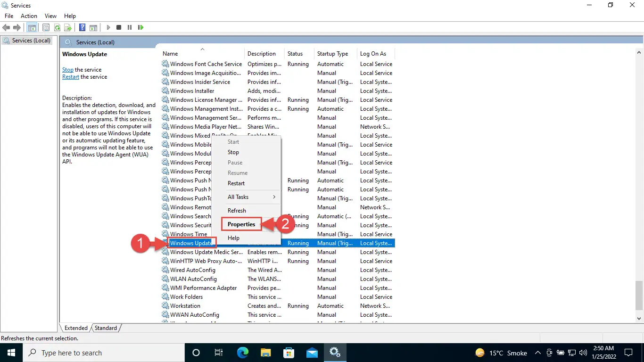Launch Microsoft Edge from the taskbar

pos(243,353)
